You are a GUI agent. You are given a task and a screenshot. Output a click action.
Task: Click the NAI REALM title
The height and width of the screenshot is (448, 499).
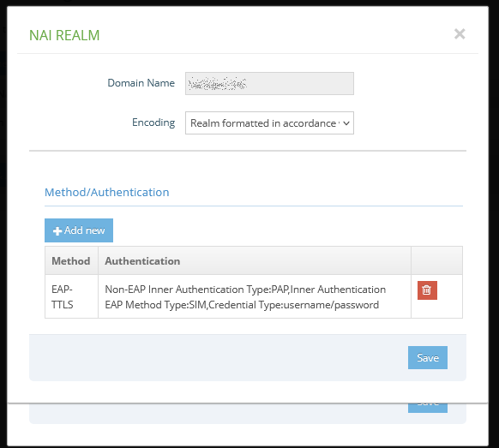pos(64,35)
